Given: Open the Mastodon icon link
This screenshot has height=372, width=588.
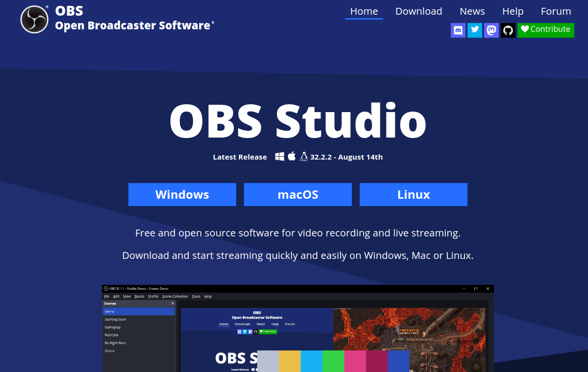Looking at the screenshot, I should point(491,30).
